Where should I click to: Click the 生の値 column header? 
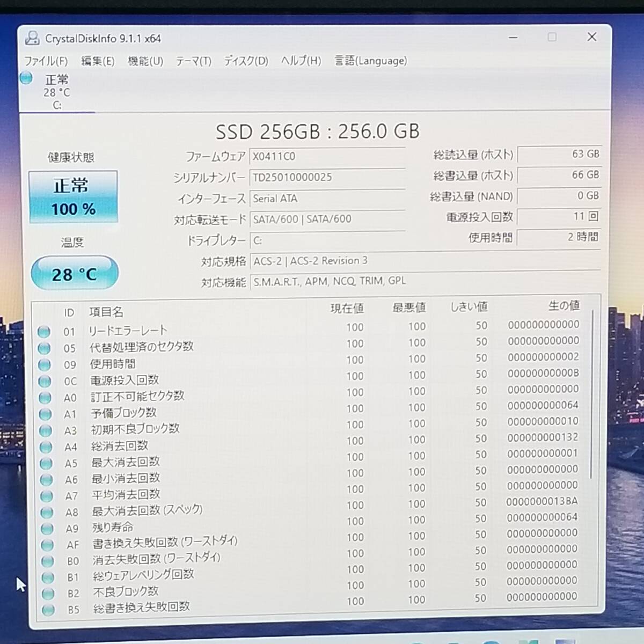564,305
